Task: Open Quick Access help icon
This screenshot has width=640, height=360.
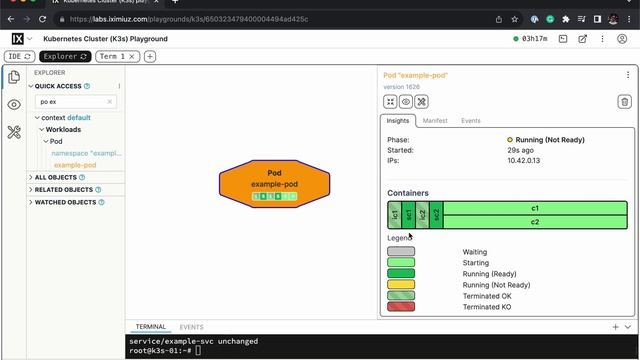Action: [x=87, y=86]
